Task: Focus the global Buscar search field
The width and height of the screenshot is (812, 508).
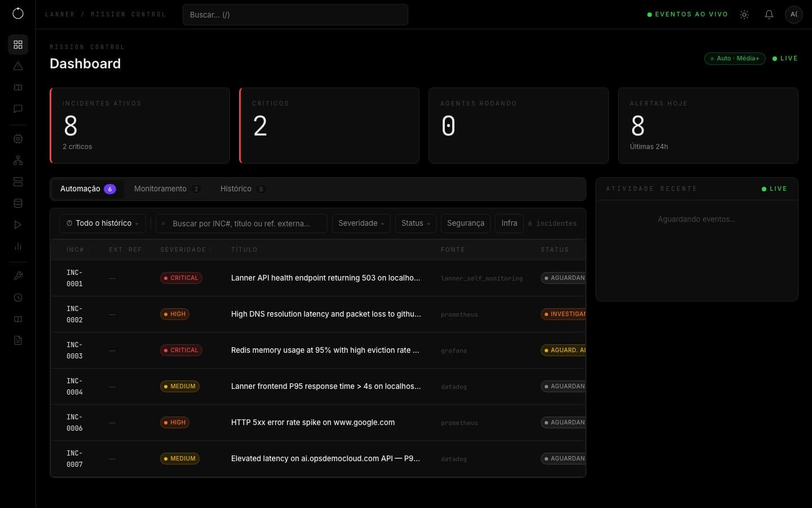Action: [295, 15]
